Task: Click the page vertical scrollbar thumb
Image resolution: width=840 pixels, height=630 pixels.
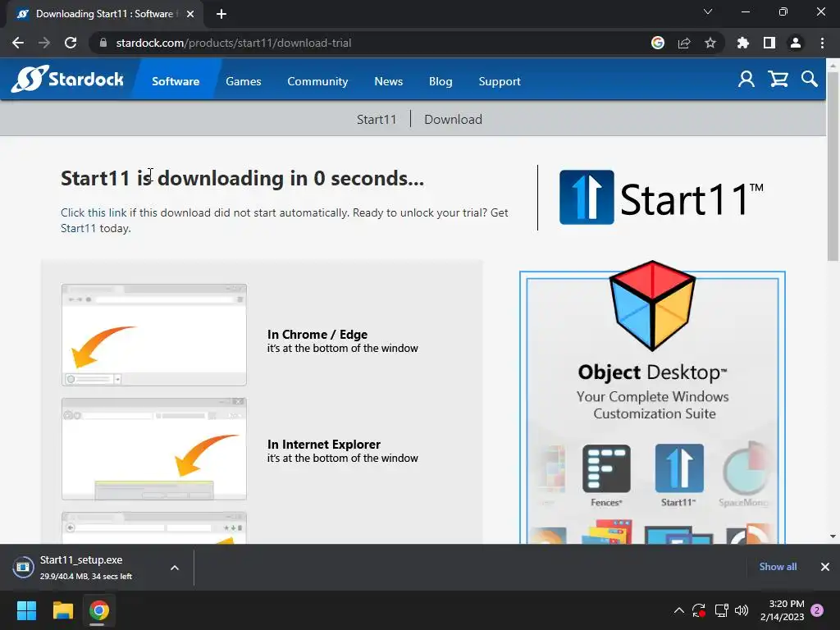Action: click(833, 166)
